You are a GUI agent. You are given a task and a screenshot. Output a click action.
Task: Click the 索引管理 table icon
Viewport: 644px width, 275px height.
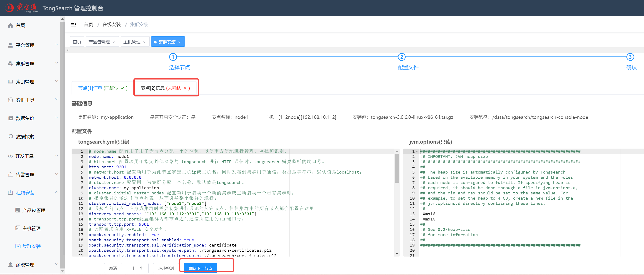click(x=10, y=82)
